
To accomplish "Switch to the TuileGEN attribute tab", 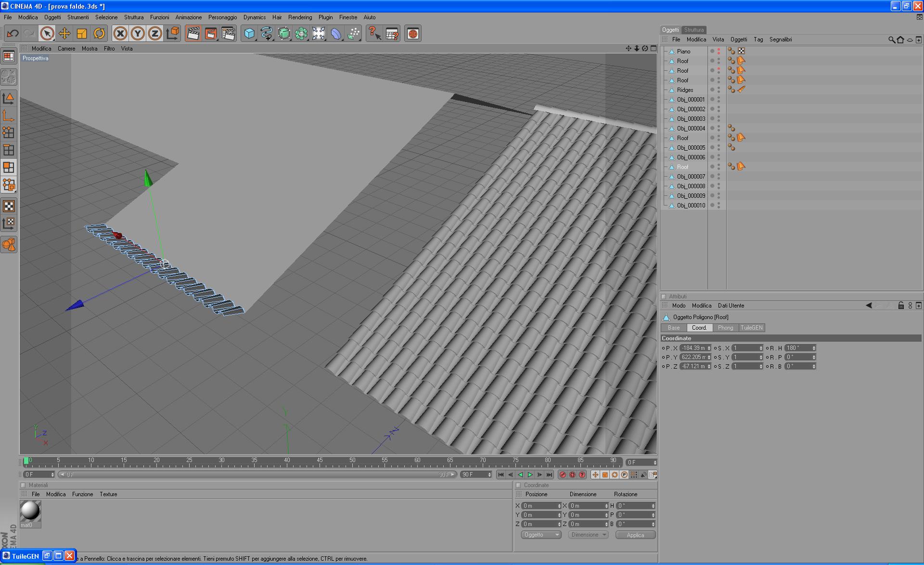I will 751,328.
